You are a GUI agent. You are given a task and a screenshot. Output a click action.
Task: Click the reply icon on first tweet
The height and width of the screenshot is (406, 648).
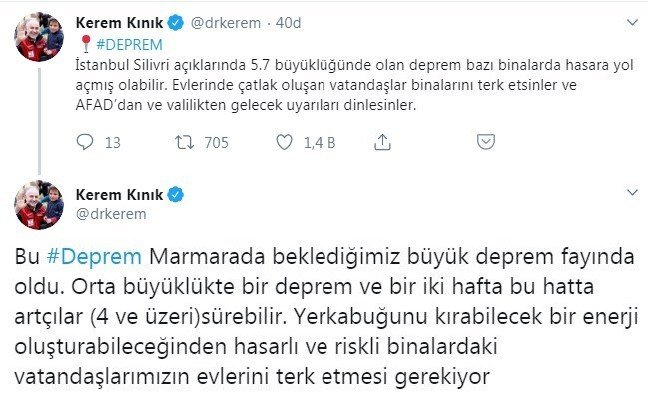(x=85, y=142)
